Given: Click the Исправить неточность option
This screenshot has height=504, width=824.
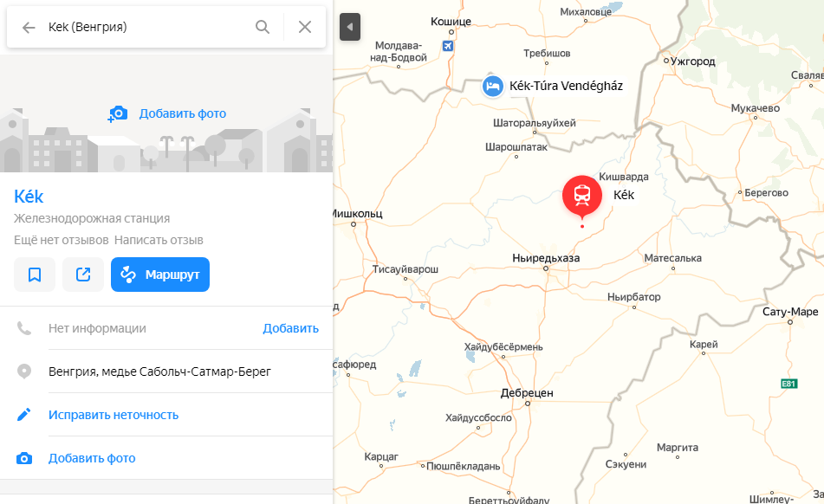Looking at the screenshot, I should click(x=114, y=415).
